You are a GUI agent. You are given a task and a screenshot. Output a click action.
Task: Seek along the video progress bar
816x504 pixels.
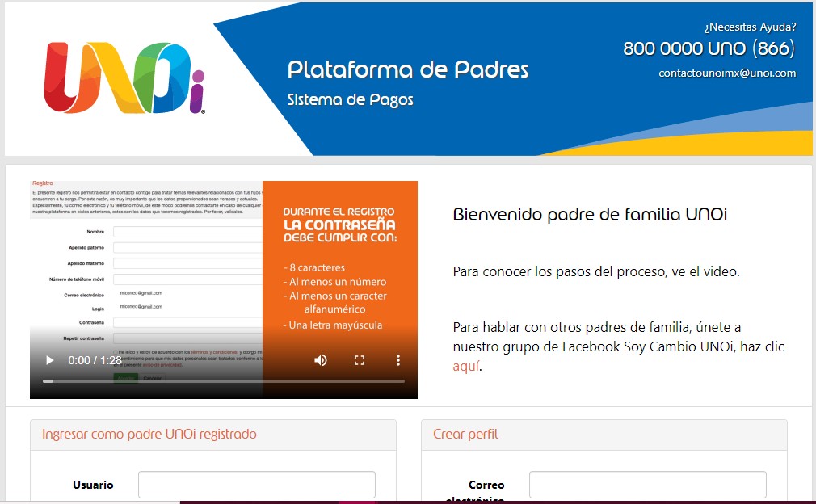(224, 381)
